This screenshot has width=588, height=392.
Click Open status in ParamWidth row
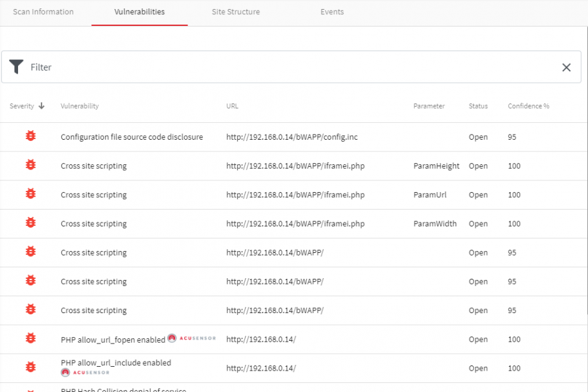478,224
